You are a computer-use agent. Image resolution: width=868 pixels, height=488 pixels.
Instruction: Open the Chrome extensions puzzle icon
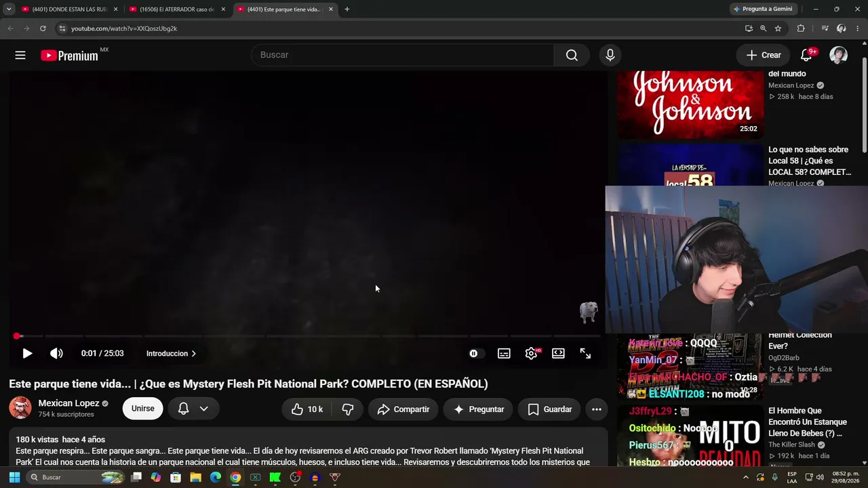pyautogui.click(x=801, y=28)
